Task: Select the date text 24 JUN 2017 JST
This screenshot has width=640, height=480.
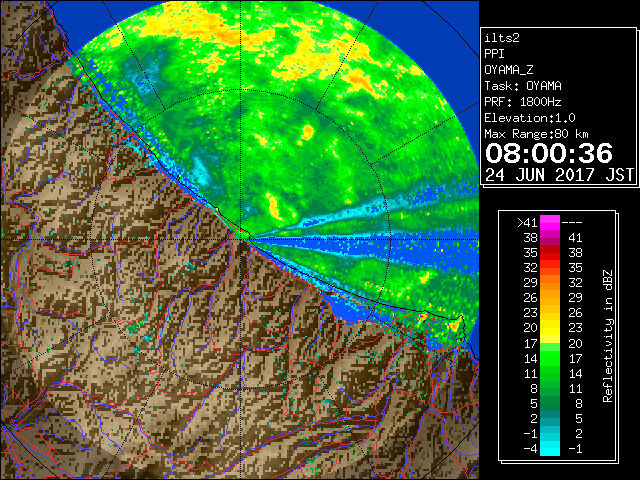Action: pyautogui.click(x=559, y=175)
